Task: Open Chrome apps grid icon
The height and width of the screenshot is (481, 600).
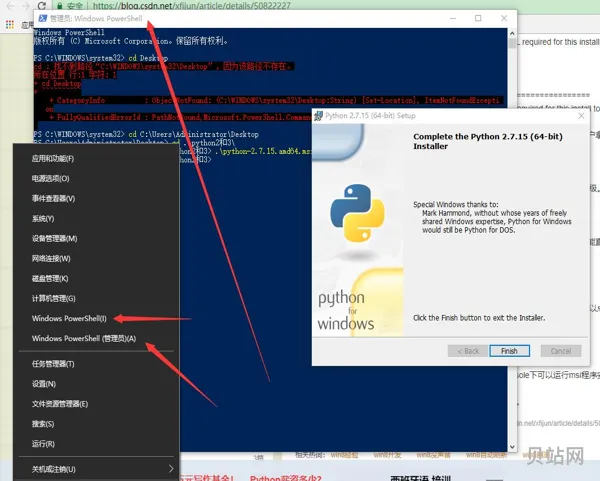Action: 10,25
